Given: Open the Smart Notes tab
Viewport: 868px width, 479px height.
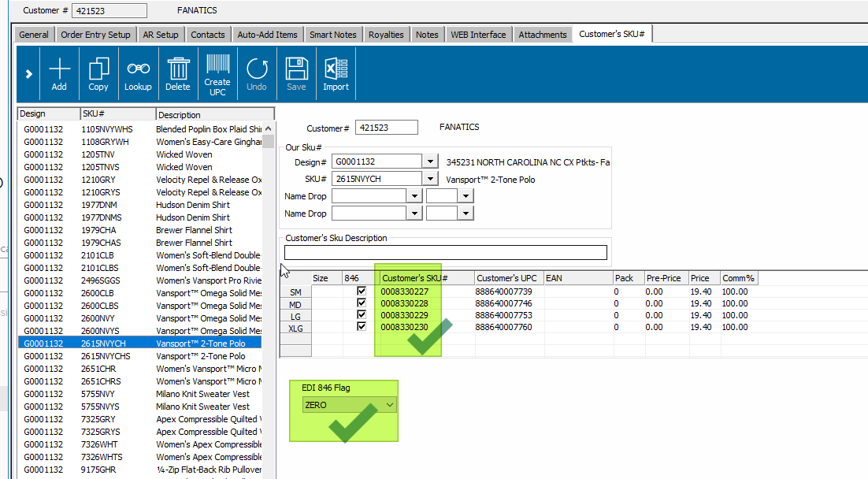Looking at the screenshot, I should click(x=333, y=35).
